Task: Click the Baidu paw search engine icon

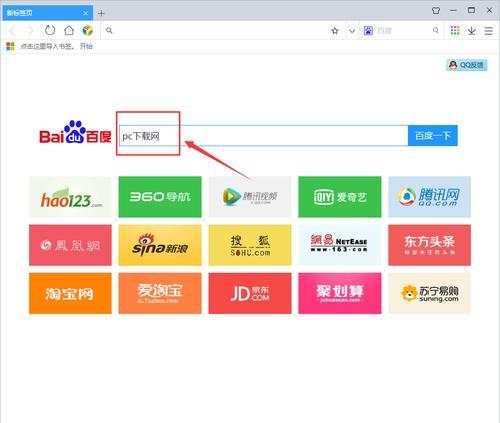Action: click(x=368, y=31)
